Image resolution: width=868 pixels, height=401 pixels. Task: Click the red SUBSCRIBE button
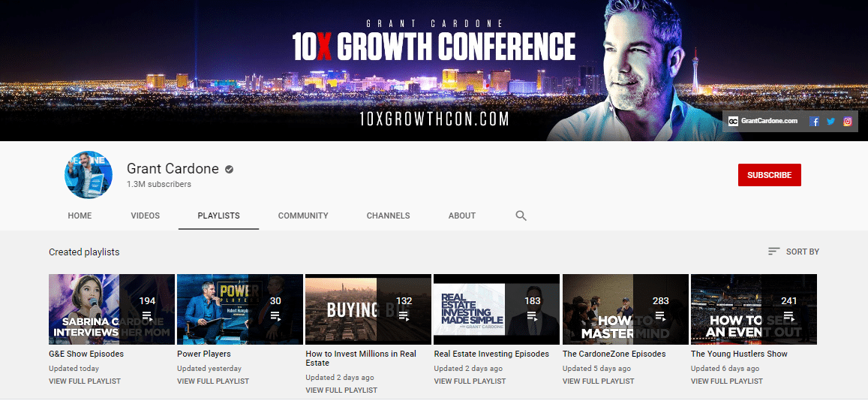pos(770,175)
